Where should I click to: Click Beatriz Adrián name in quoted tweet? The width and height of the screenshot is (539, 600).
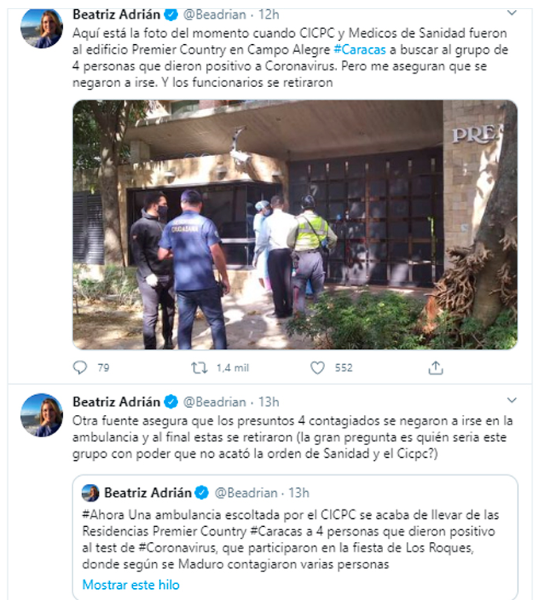tap(148, 492)
